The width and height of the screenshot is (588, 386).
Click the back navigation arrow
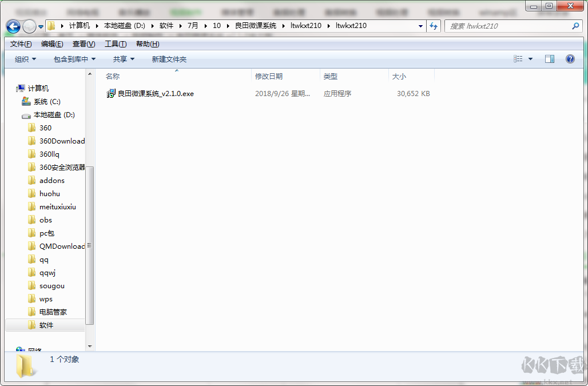[x=13, y=26]
